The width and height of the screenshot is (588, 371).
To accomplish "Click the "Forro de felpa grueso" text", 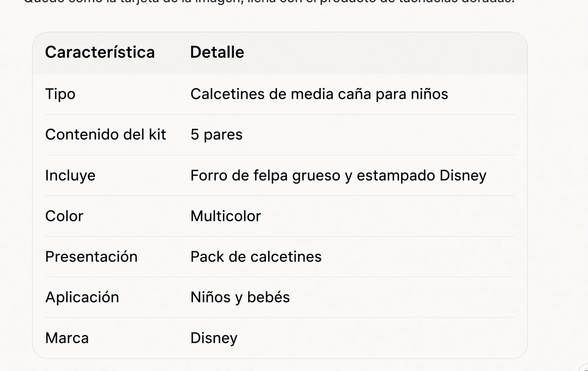I will (265, 176).
